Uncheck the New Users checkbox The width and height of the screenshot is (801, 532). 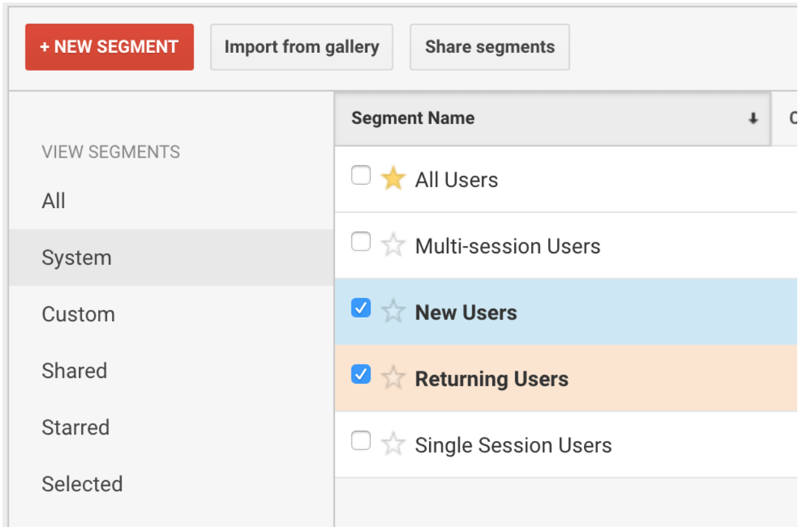[x=361, y=309]
